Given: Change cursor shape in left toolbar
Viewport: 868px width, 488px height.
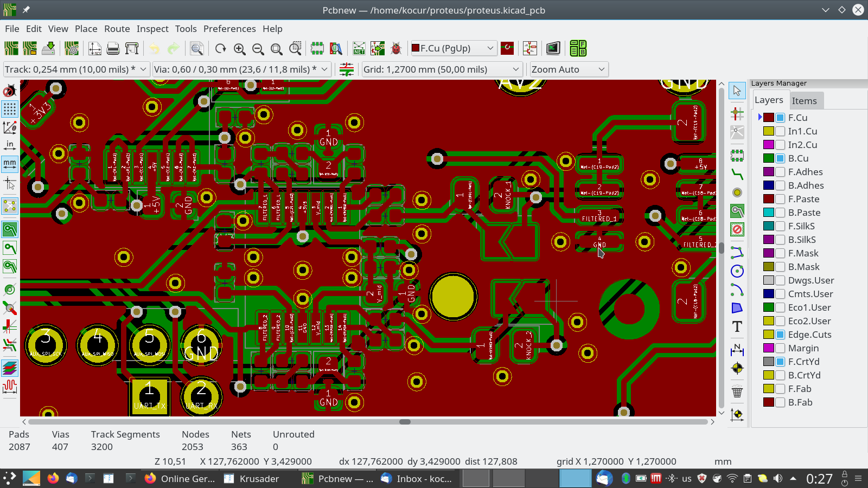Looking at the screenshot, I should (10, 183).
